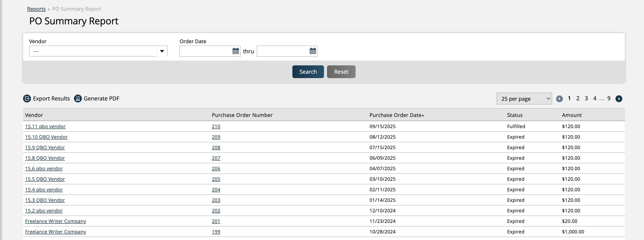Open the Reports breadcrumb link

pos(36,9)
